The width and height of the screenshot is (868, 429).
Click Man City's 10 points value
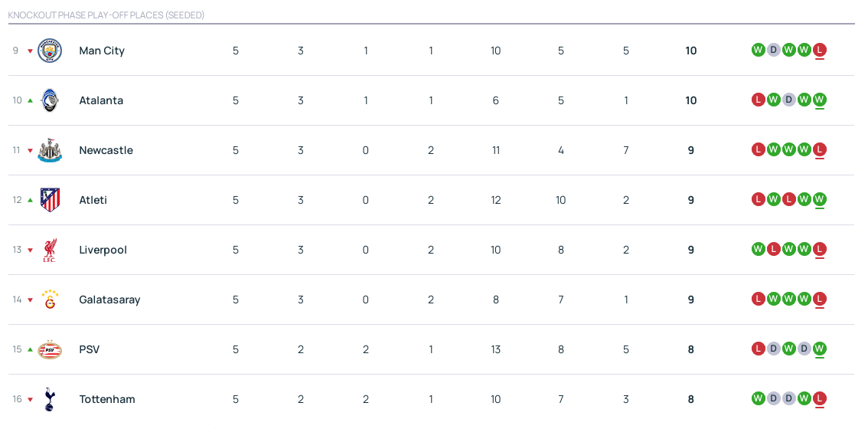point(691,51)
